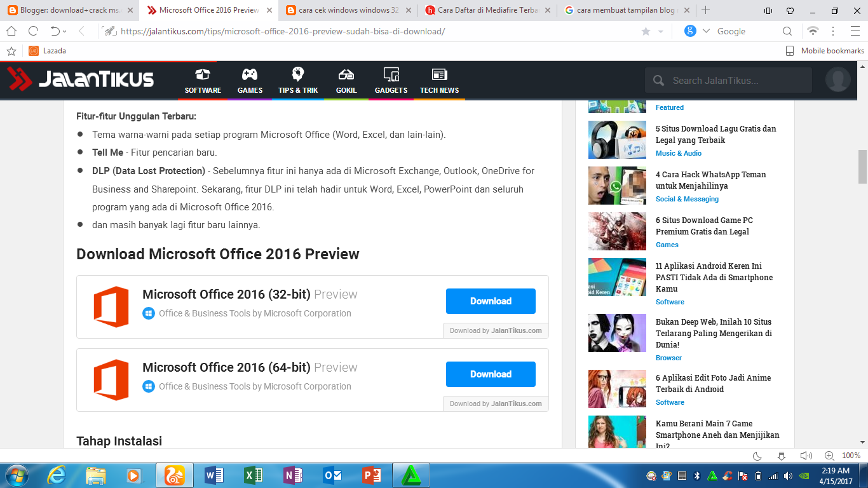The image size is (868, 488).
Task: Open the browser main menu icon
Action: pyautogui.click(x=855, y=31)
